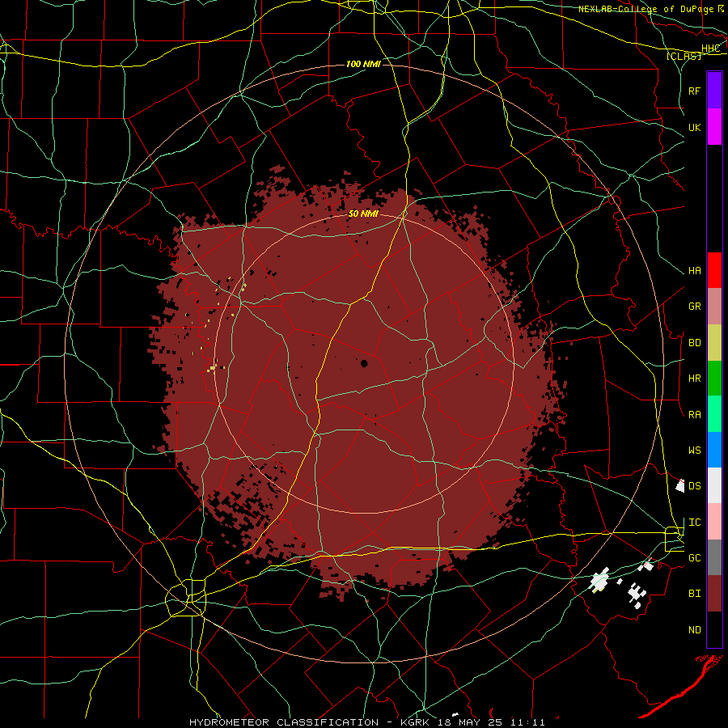Click the RA legend label
This screenshot has width=728, height=728.
click(x=694, y=415)
